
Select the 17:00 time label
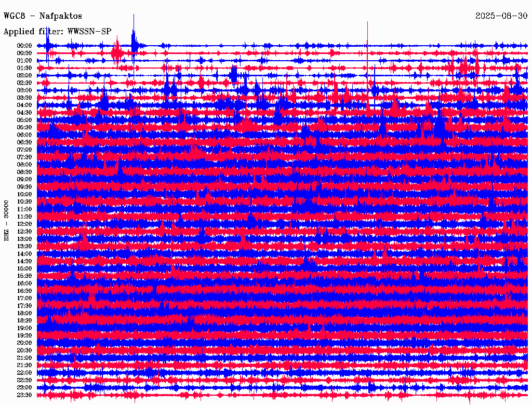24,299
